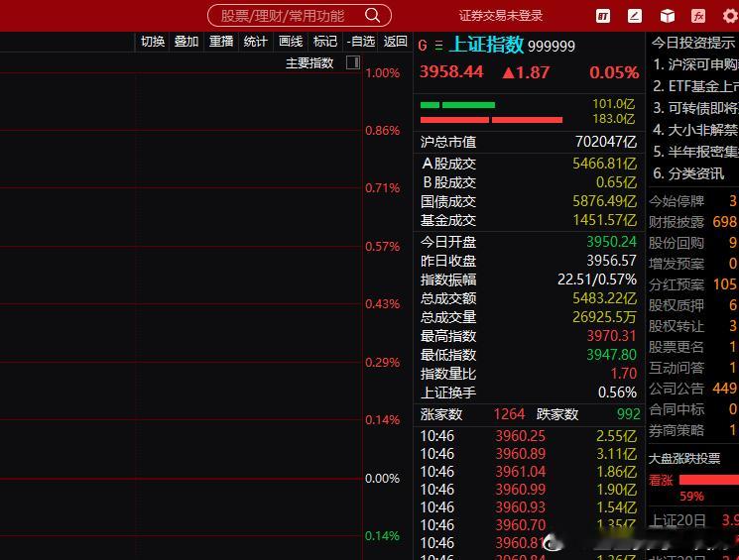Open 半年报密集 investment tip item 5

click(695, 152)
